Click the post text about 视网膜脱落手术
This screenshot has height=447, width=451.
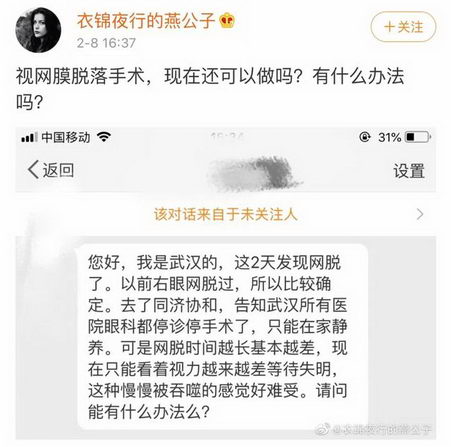point(210,88)
